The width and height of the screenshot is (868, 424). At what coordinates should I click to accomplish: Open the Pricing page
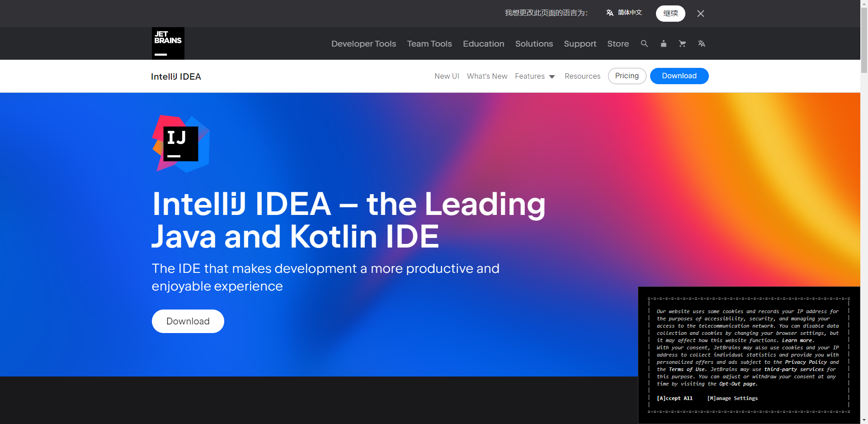pos(627,76)
